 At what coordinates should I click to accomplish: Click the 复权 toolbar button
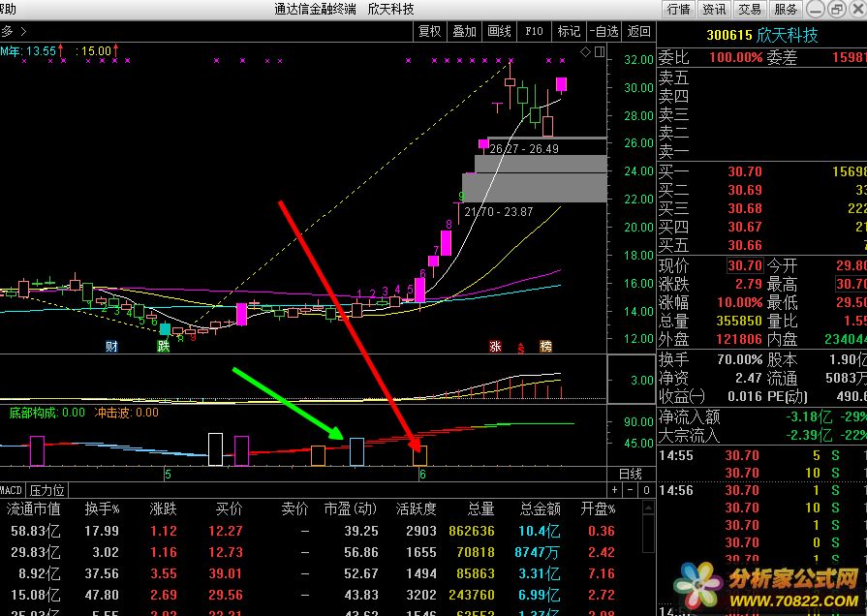[430, 32]
